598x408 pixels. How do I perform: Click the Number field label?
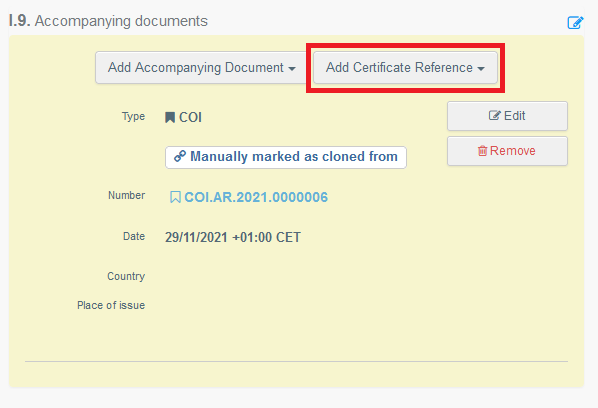pyautogui.click(x=126, y=195)
